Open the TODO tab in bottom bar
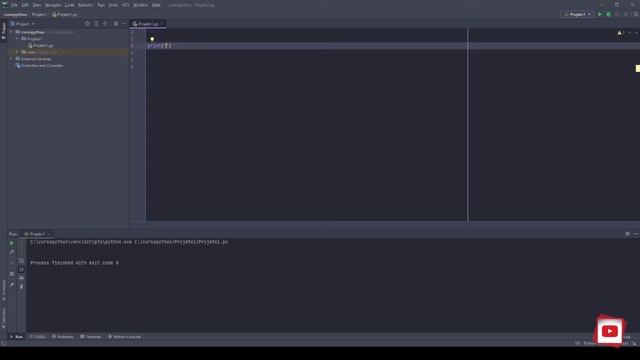The image size is (640, 360). pyautogui.click(x=38, y=337)
